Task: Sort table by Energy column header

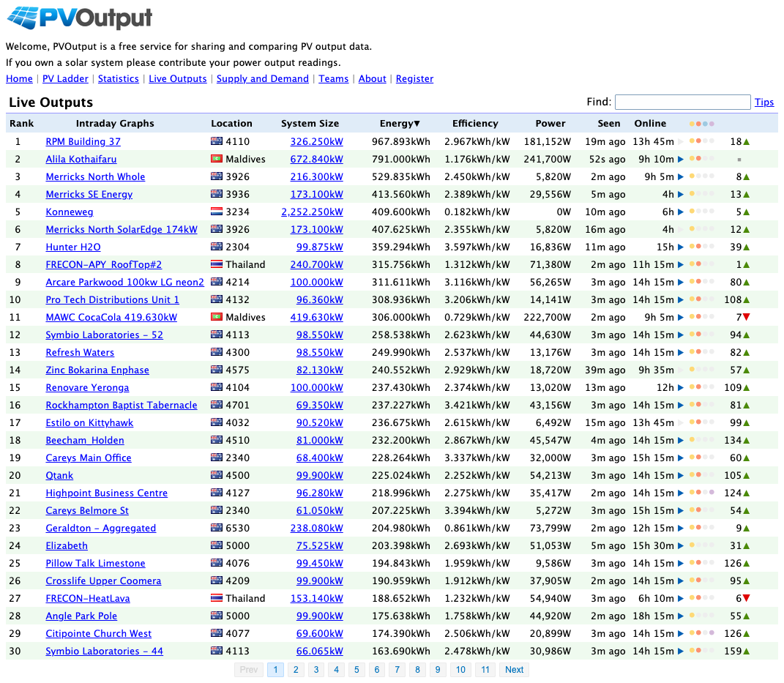Action: click(x=400, y=124)
